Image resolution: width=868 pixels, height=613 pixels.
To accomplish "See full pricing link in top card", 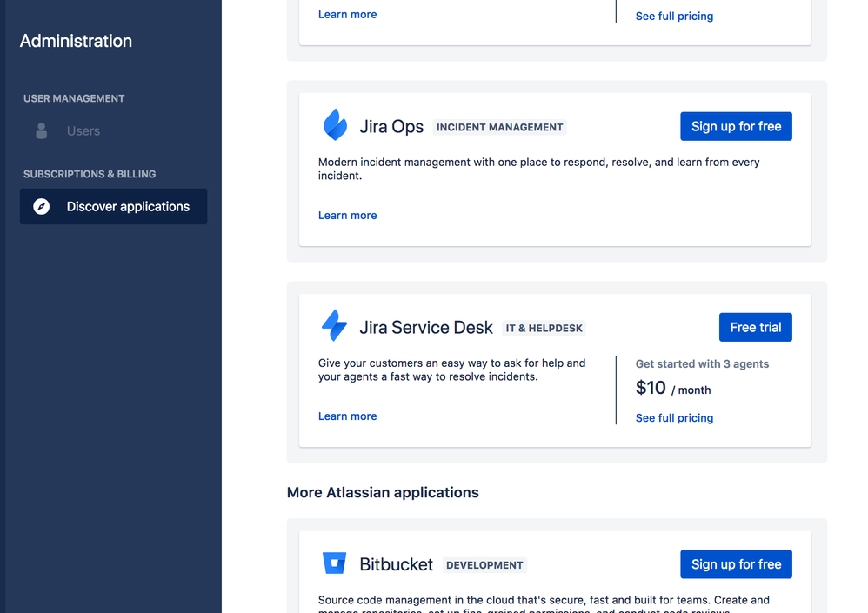I will [674, 16].
